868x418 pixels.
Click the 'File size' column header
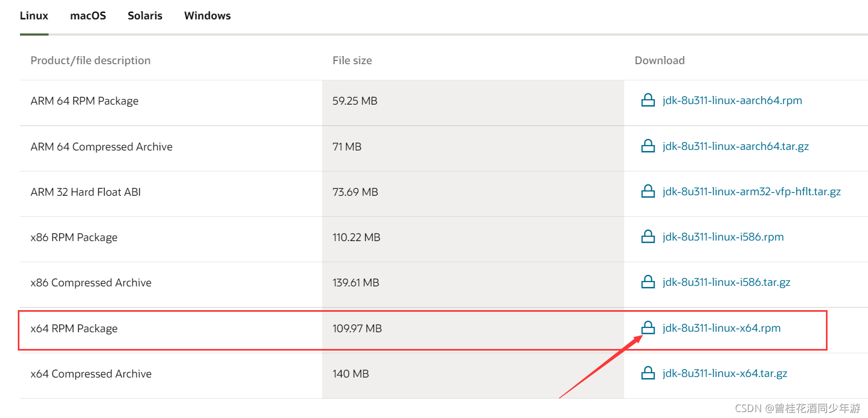[352, 60]
